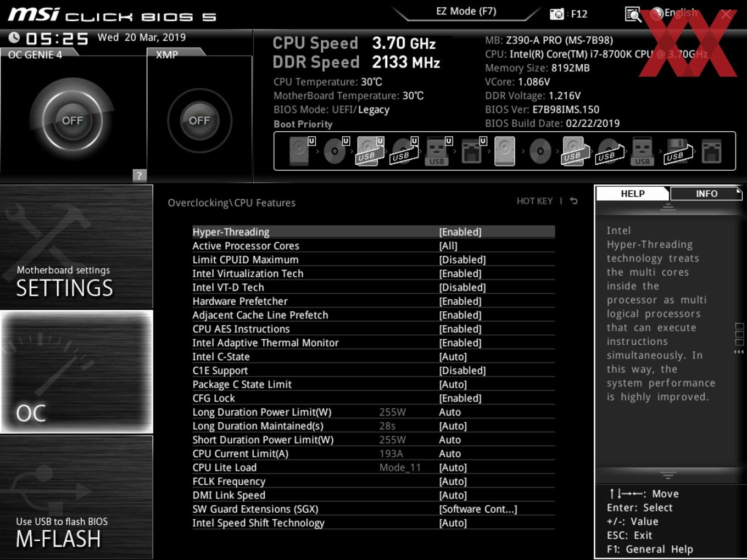The image size is (747, 560).
Task: Open Package C State Limit [Auto] option
Action: [453, 384]
